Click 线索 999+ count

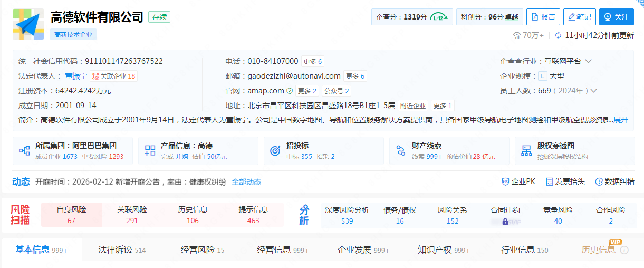(427, 157)
